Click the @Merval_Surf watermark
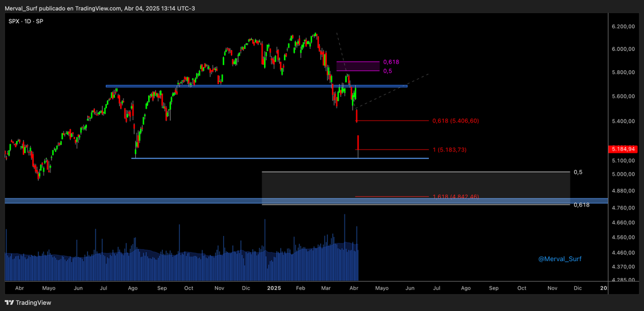Image resolution: width=644 pixels, height=311 pixels. 560,258
